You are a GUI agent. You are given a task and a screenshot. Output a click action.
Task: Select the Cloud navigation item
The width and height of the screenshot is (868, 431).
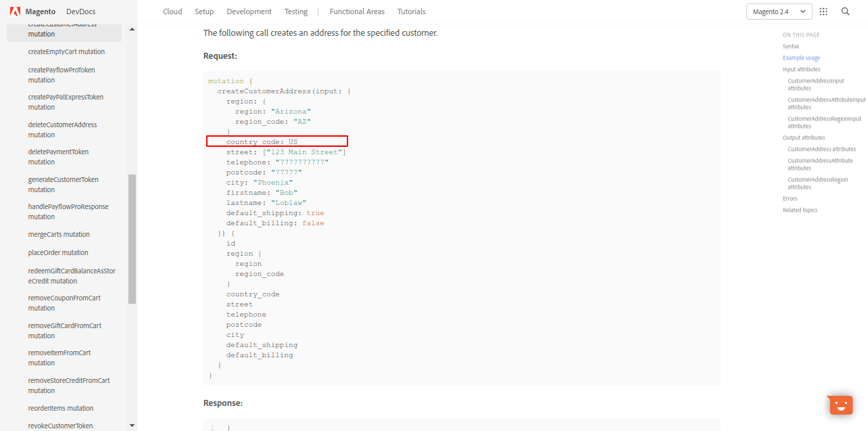point(172,11)
